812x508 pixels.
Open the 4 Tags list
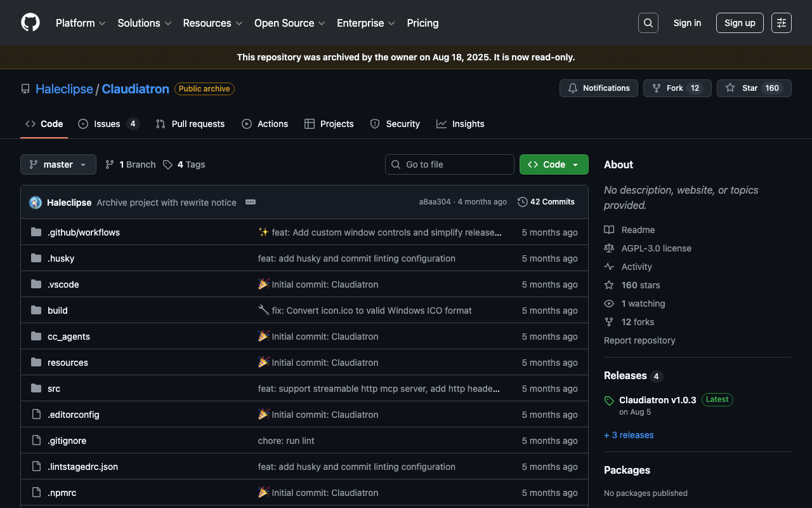185,164
